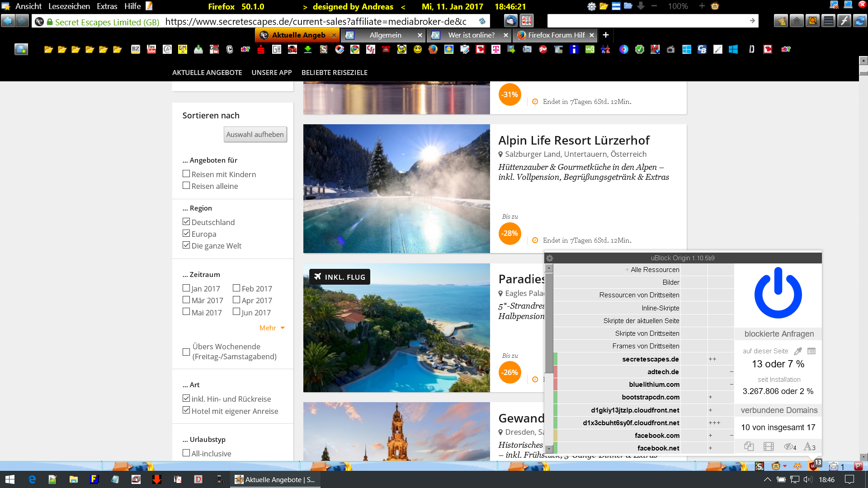Check the Reisen mit Kindern checkbox
The image size is (868, 488).
186,174
